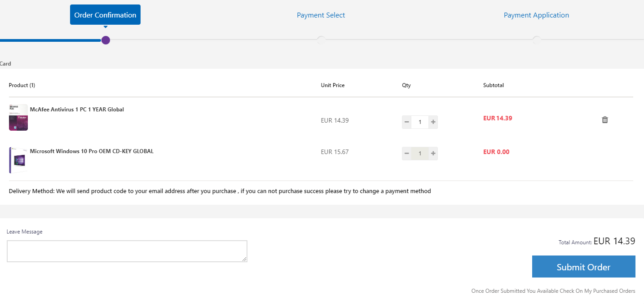
Task: Click the Qty column header
Action: (406, 85)
